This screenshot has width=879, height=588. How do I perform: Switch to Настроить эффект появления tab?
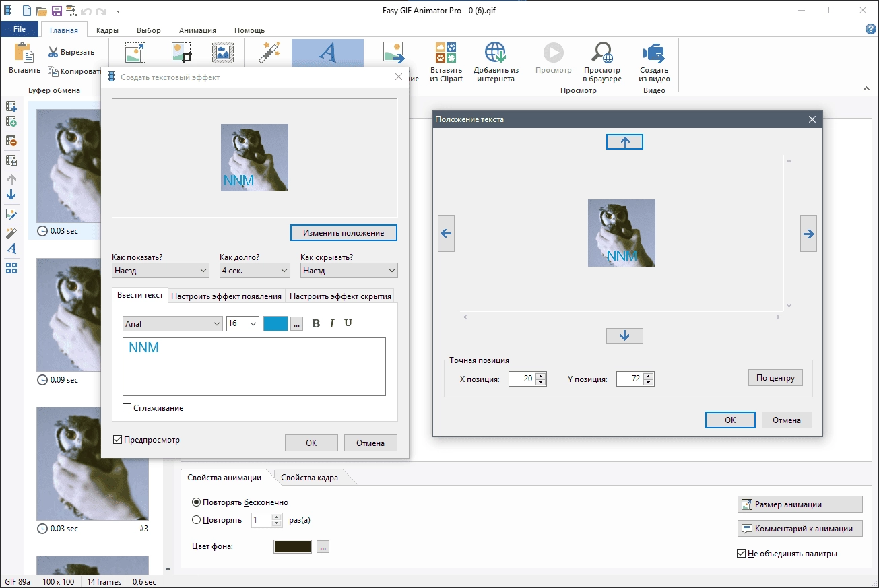click(226, 296)
